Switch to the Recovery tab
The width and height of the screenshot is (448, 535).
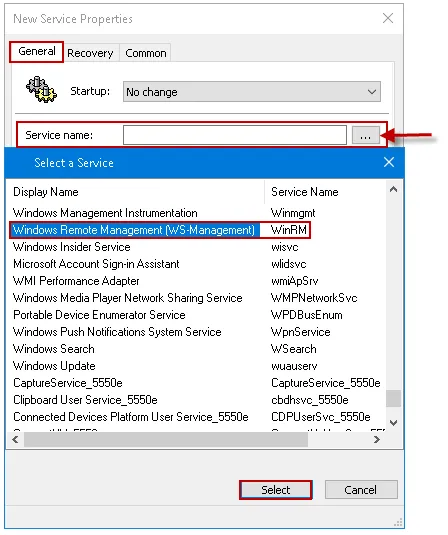pos(90,53)
